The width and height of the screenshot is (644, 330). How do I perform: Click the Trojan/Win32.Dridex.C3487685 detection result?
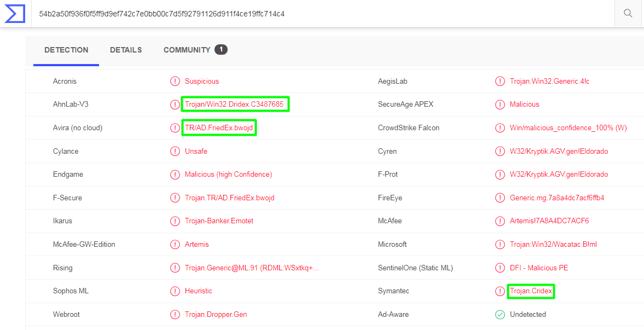(x=234, y=105)
